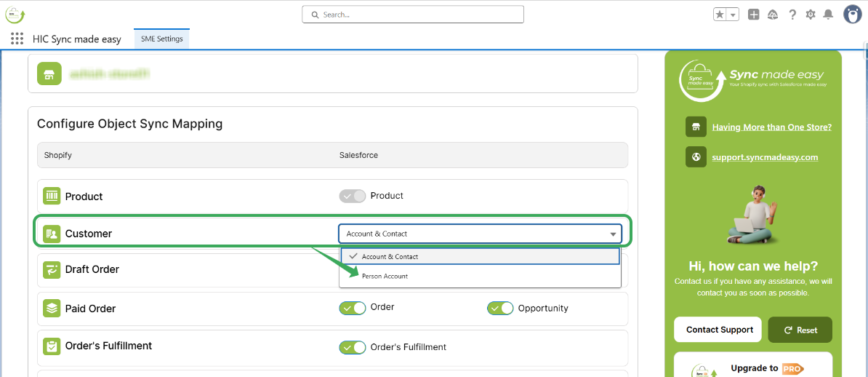Switch to the SME Settings tab
The height and width of the screenshot is (377, 868).
(161, 39)
